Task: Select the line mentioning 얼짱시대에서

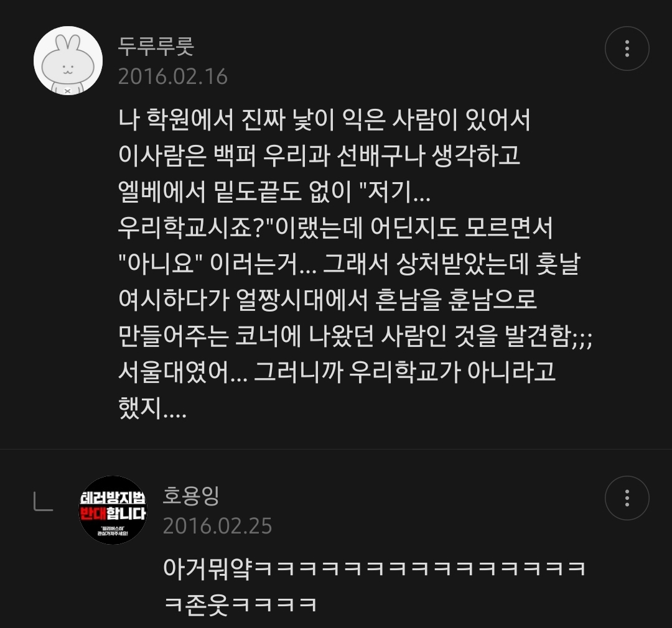Action: [327, 300]
